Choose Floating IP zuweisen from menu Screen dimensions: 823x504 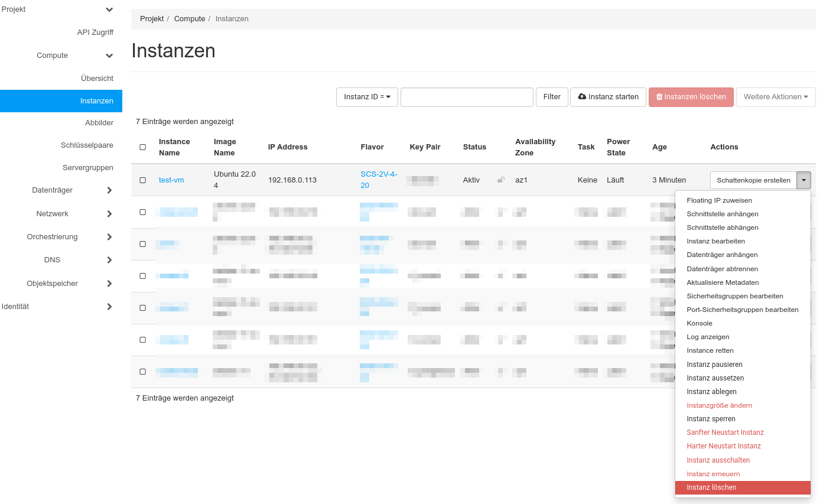[719, 200]
